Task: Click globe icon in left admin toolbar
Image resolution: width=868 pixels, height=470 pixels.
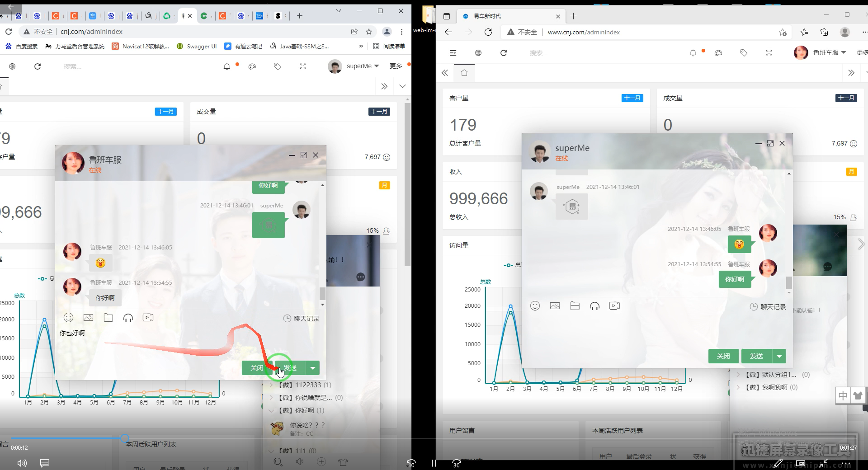Action: click(x=12, y=66)
